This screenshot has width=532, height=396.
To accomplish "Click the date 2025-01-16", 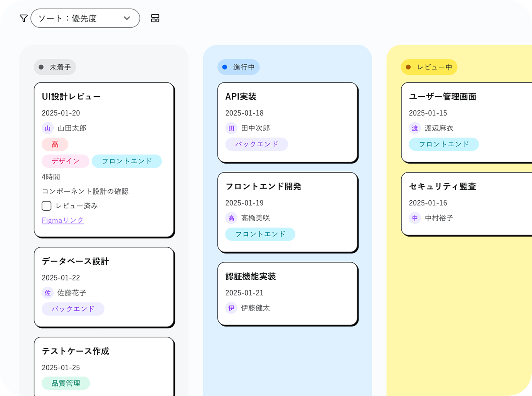I will click(x=428, y=203).
